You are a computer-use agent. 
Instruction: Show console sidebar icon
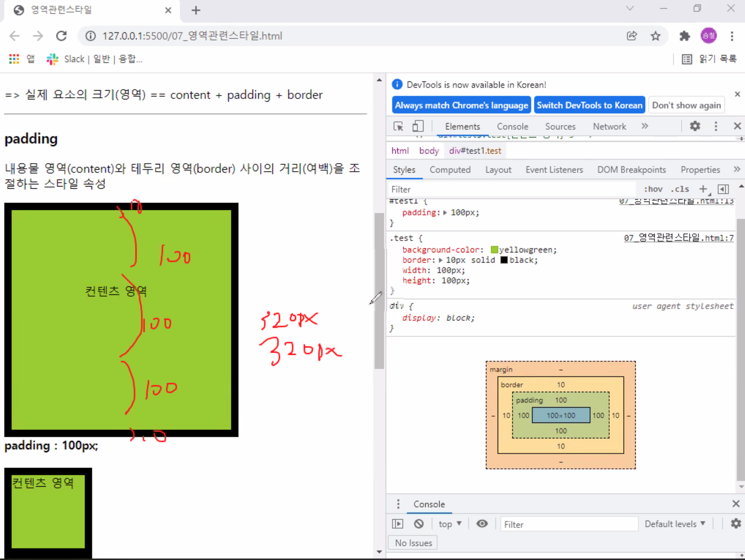point(397,523)
